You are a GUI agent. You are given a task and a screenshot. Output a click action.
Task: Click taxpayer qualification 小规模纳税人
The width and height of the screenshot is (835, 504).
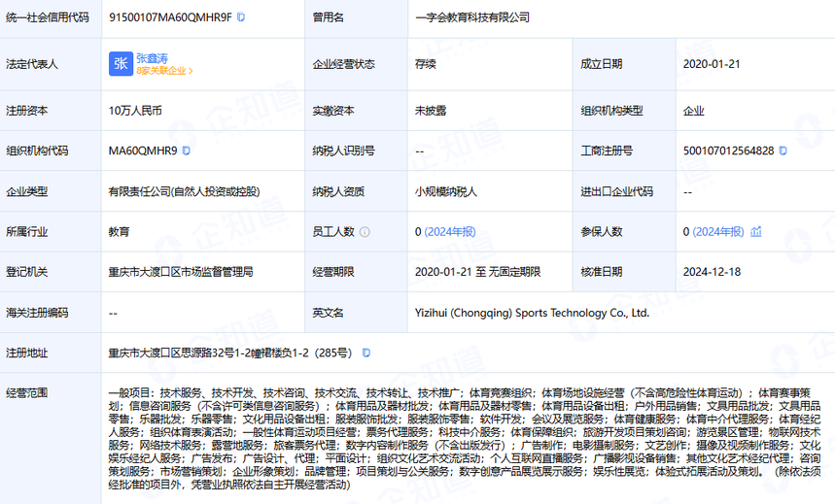tap(446, 191)
